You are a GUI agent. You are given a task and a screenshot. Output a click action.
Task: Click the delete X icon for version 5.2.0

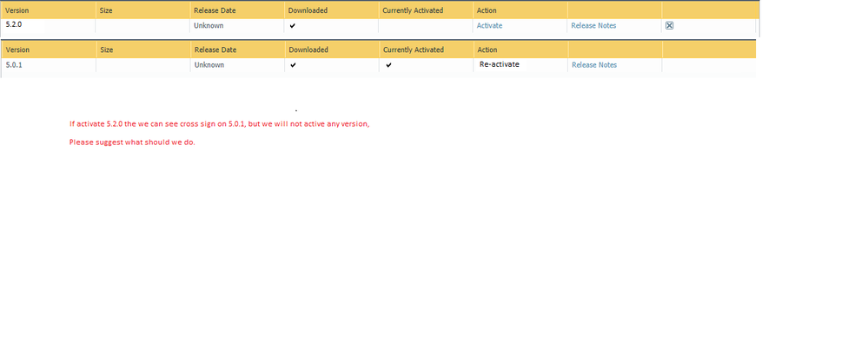pyautogui.click(x=669, y=25)
